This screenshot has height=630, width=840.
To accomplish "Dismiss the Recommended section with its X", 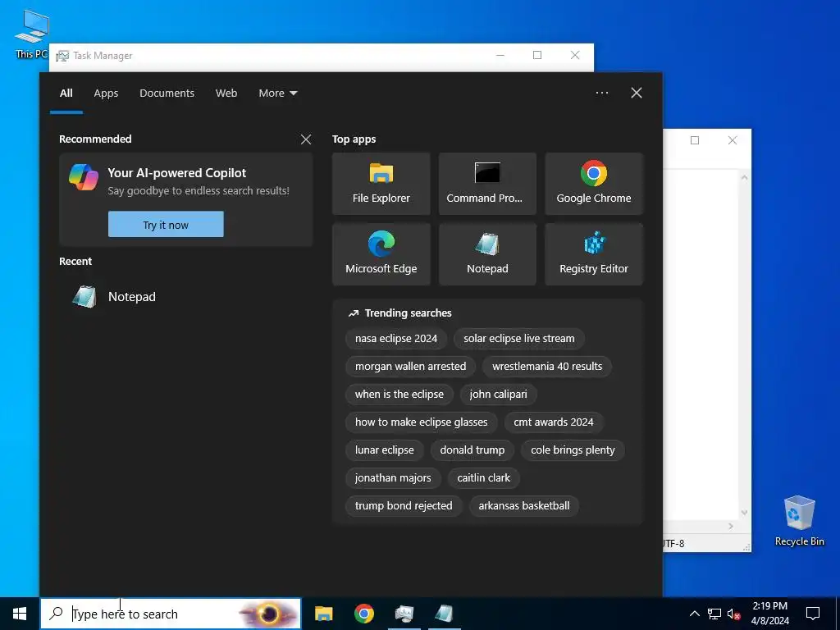I will pyautogui.click(x=306, y=139).
